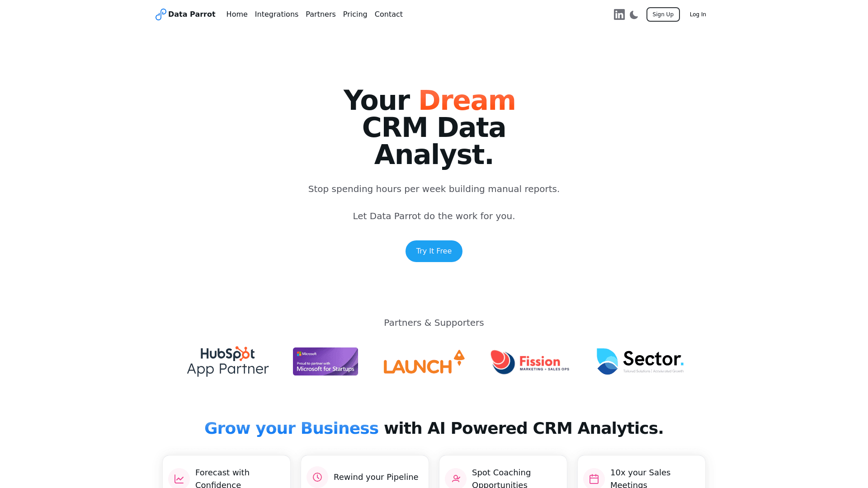Image resolution: width=868 pixels, height=488 pixels.
Task: Click the Microsoft for Startups badge
Action: click(325, 361)
